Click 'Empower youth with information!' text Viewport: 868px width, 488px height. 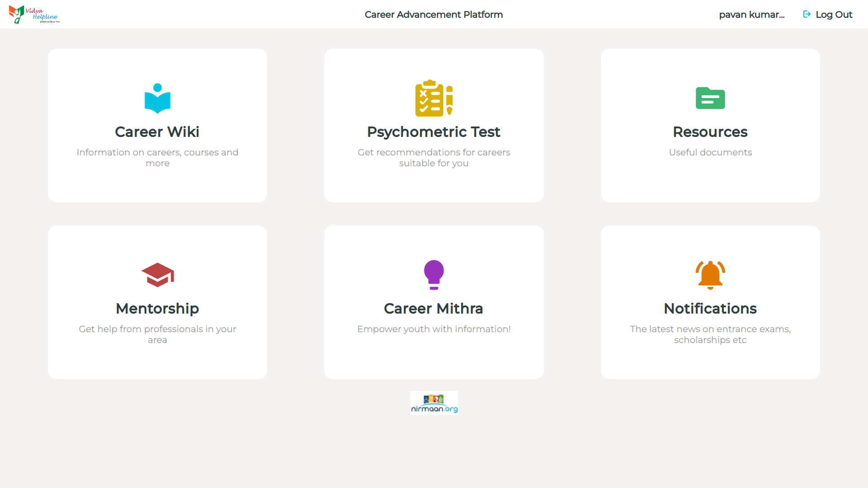[434, 329]
